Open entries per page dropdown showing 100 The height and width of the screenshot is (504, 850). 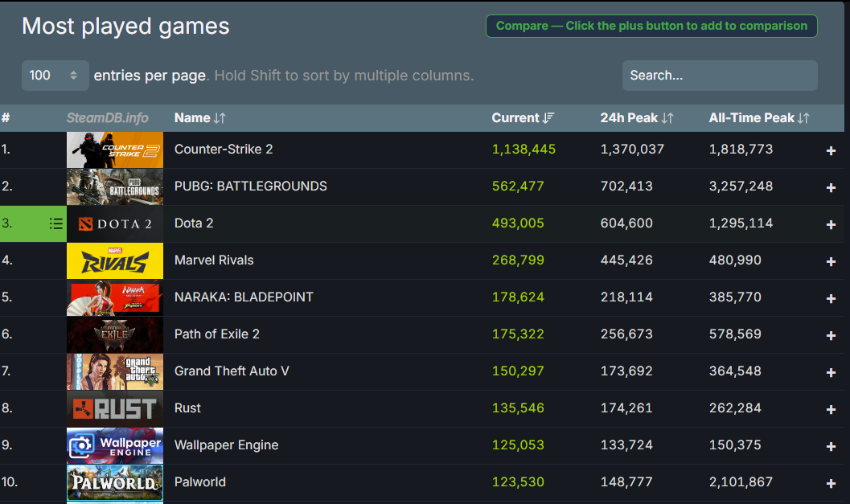pyautogui.click(x=55, y=76)
